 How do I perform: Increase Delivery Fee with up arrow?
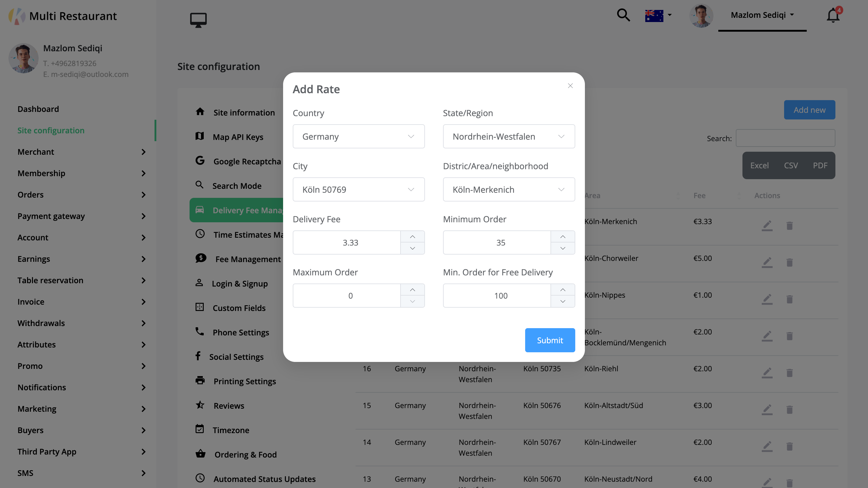point(413,237)
